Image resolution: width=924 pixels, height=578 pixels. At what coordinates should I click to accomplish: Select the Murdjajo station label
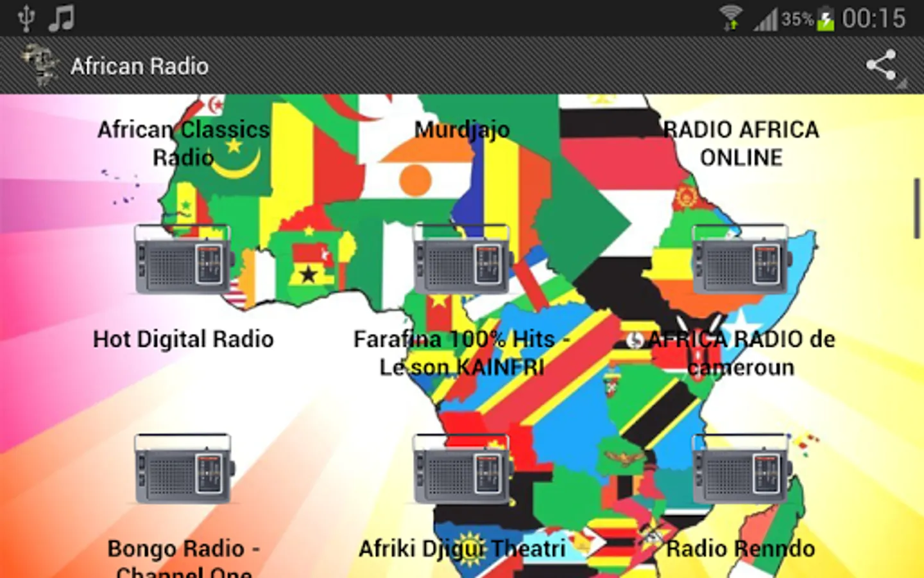pyautogui.click(x=462, y=130)
